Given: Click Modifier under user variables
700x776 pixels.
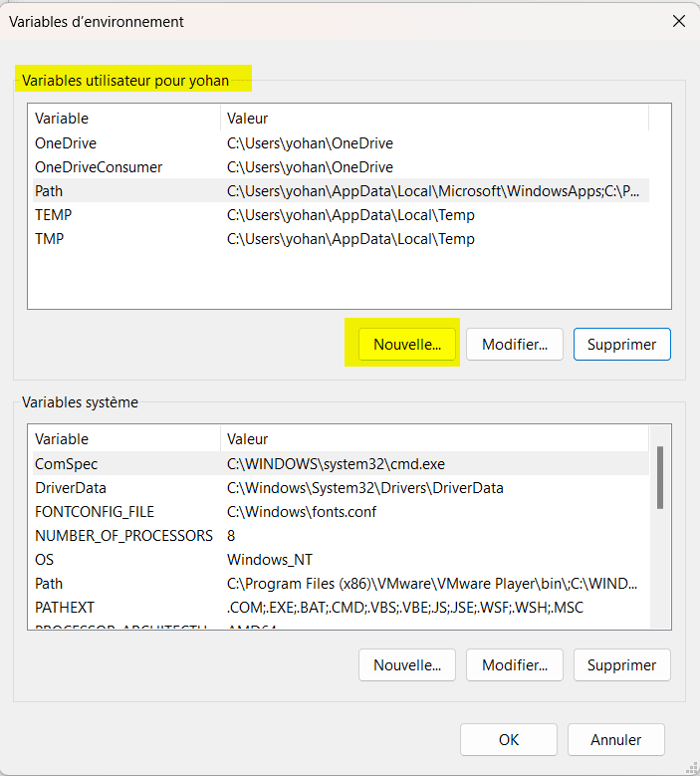Looking at the screenshot, I should [x=515, y=345].
